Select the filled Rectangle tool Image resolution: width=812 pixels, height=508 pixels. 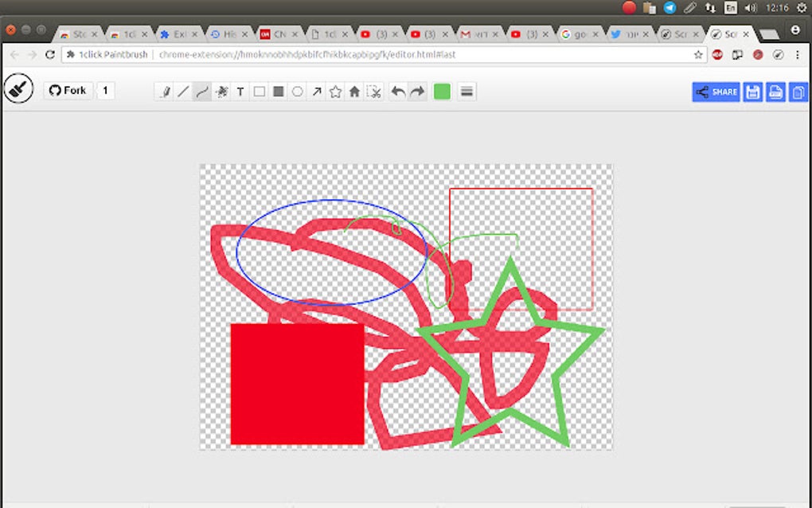pos(279,92)
